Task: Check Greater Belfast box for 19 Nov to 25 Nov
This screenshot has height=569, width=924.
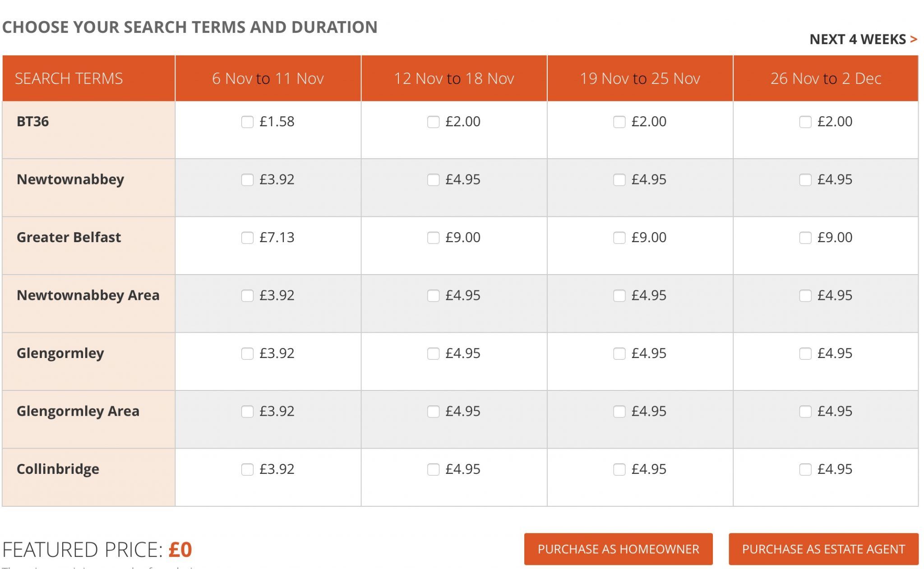Action: coord(619,238)
